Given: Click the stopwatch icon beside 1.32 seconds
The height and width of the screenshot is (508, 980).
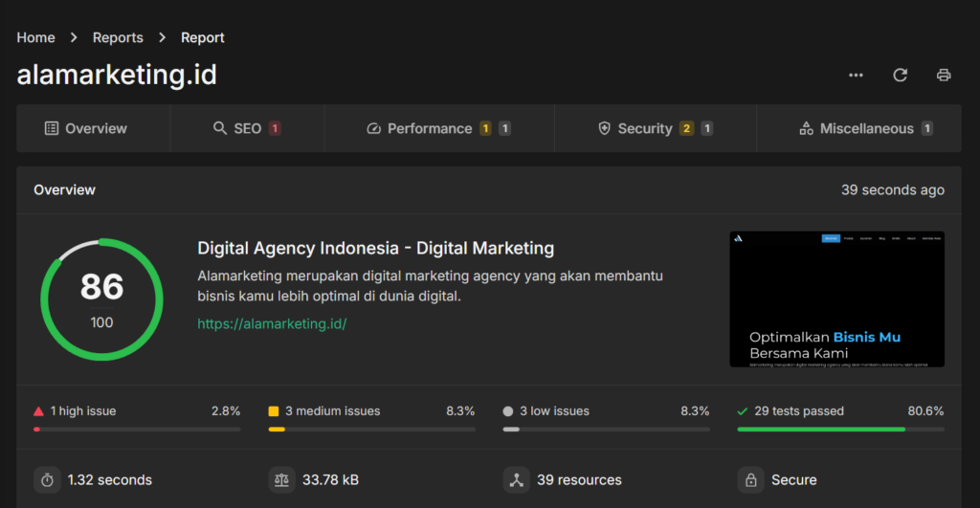Looking at the screenshot, I should click(47, 480).
